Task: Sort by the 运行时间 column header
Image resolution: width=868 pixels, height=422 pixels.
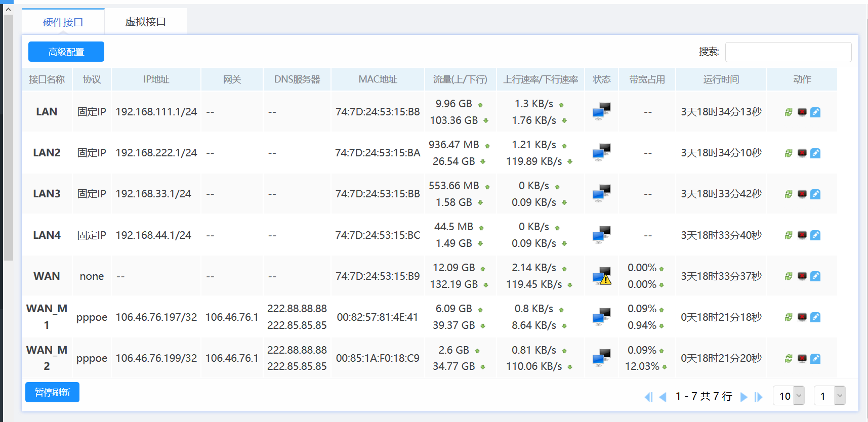Action: (721, 79)
